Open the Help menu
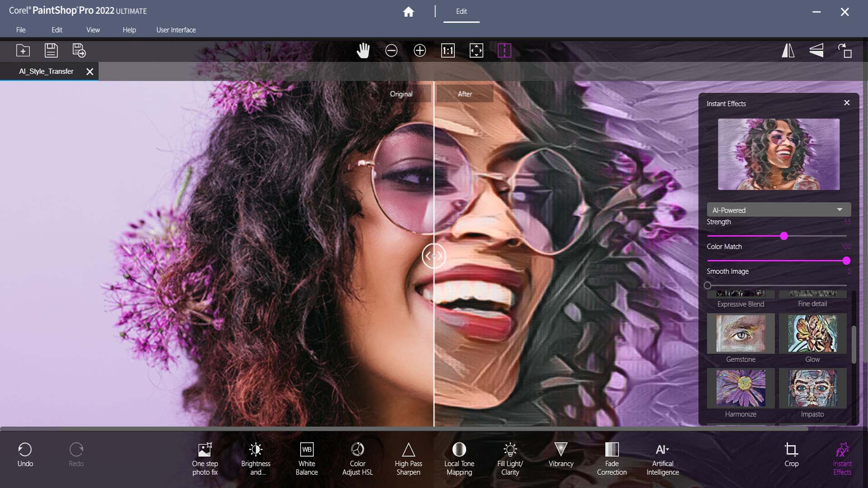Screen dimensions: 868x488 [129, 29]
